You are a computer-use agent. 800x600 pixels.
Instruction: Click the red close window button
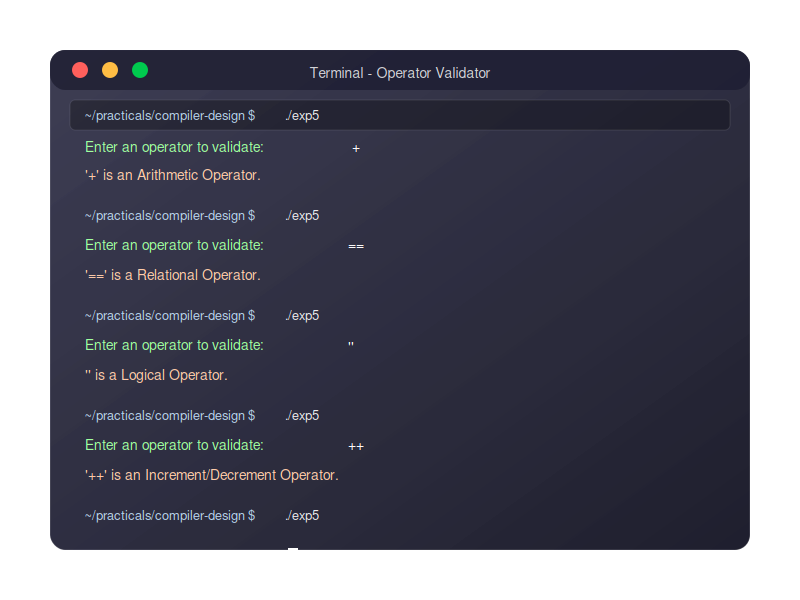click(80, 70)
